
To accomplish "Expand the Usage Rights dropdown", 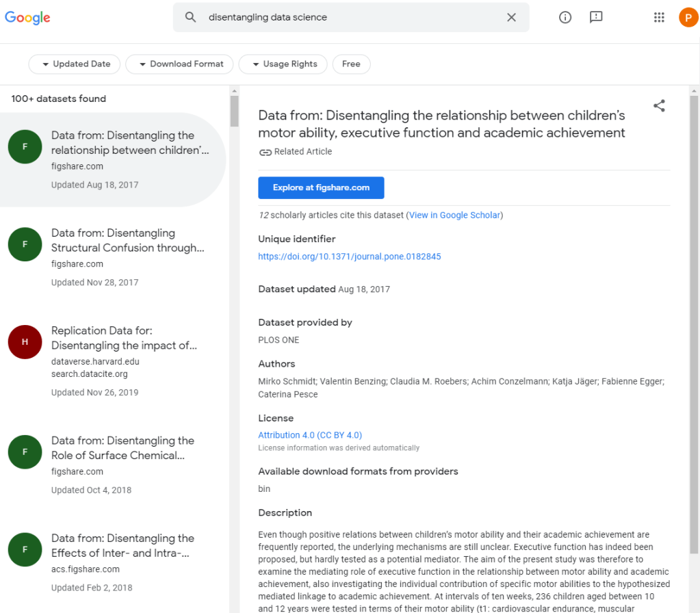I will pyautogui.click(x=283, y=64).
